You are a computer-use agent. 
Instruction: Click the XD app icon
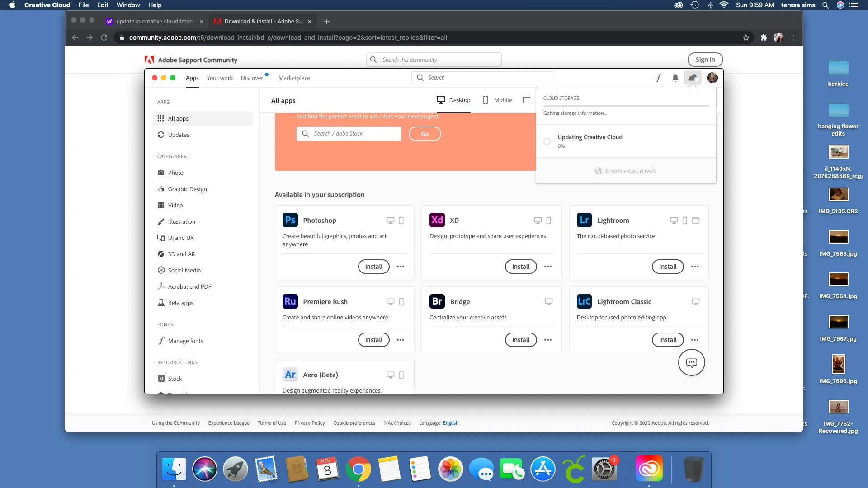click(x=437, y=220)
